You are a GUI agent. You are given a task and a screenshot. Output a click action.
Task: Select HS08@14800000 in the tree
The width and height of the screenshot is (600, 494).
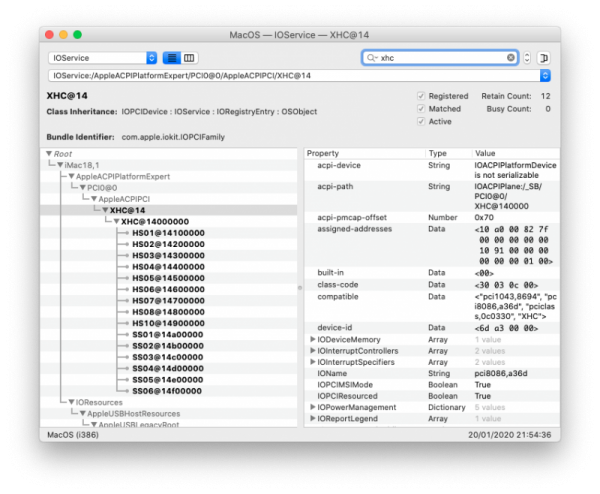(x=168, y=312)
